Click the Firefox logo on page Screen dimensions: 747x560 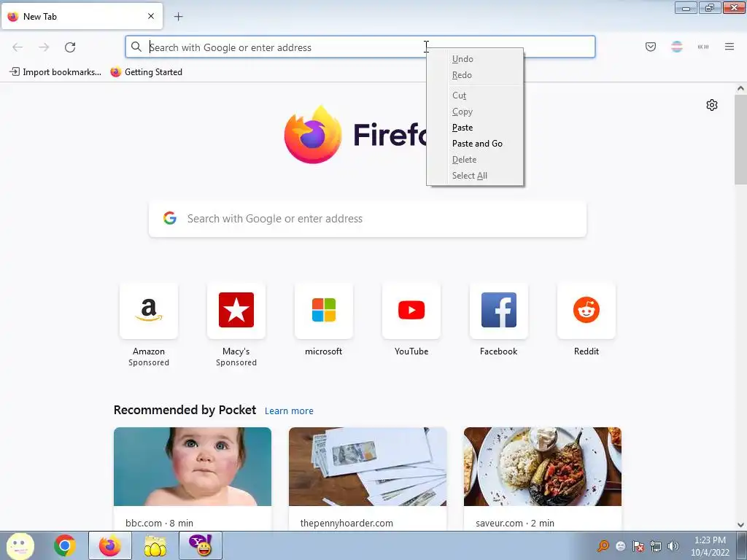click(x=312, y=135)
